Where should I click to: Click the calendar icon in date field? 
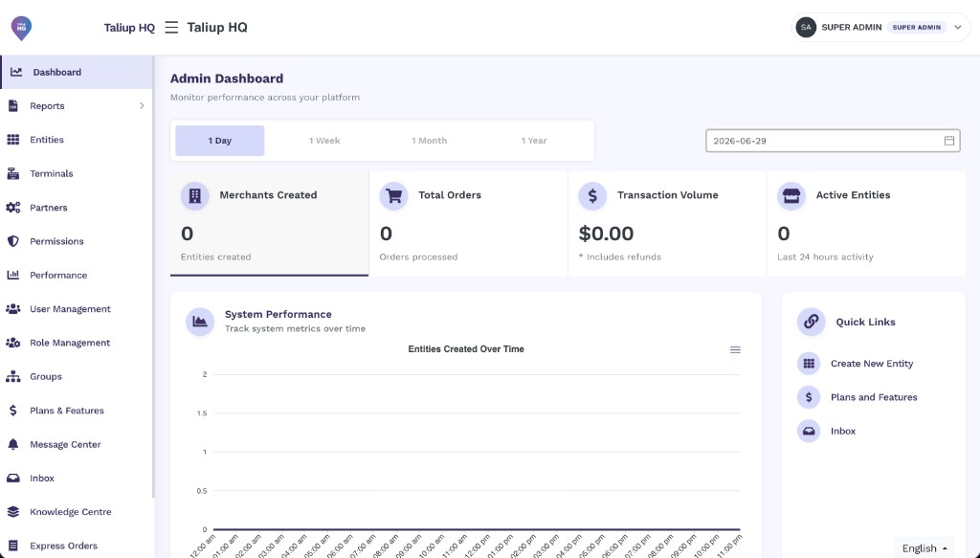click(x=948, y=141)
